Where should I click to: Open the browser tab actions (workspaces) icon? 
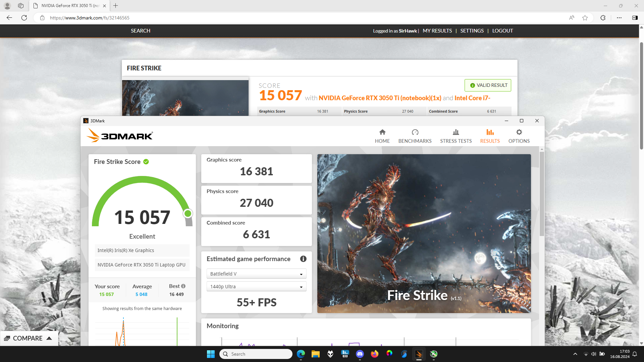coord(21,6)
